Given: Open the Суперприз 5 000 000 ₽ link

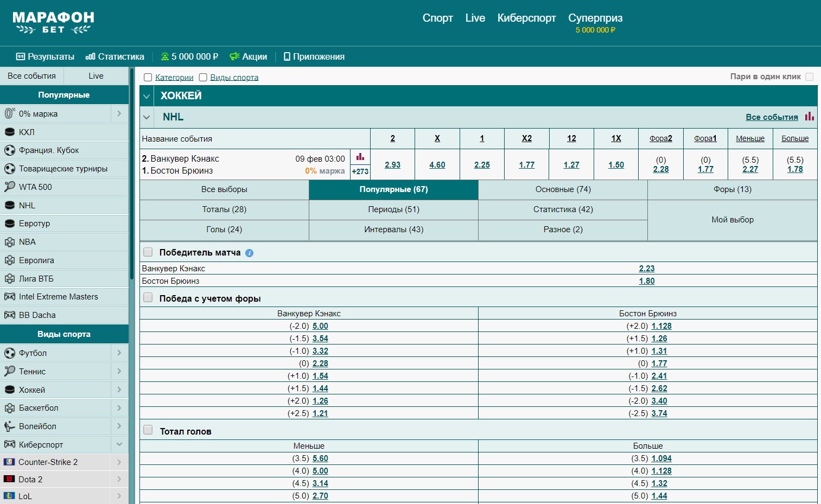Looking at the screenshot, I should pyautogui.click(x=595, y=23).
